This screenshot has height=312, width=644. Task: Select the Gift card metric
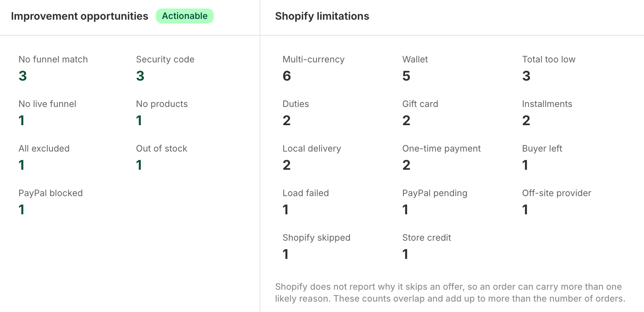tap(420, 113)
